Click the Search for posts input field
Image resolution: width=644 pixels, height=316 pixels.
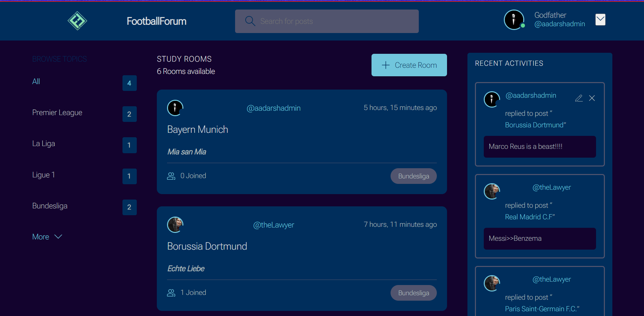(x=327, y=21)
